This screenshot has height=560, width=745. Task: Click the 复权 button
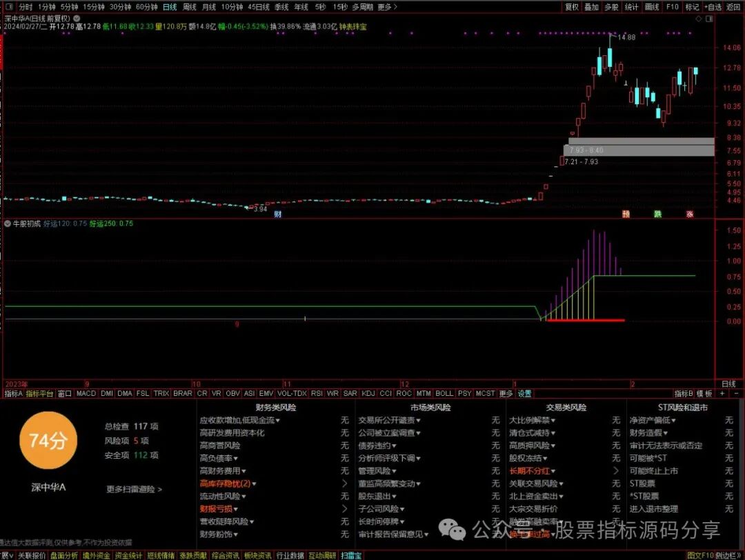[x=572, y=7]
